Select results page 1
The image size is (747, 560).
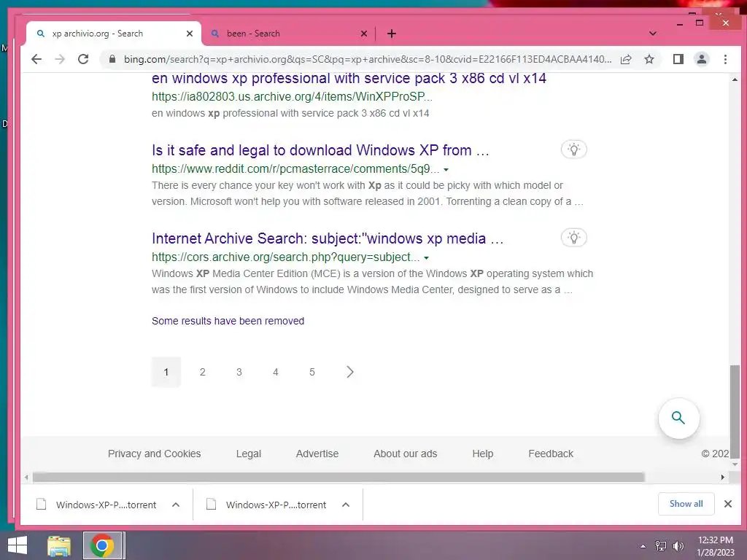pyautogui.click(x=166, y=372)
